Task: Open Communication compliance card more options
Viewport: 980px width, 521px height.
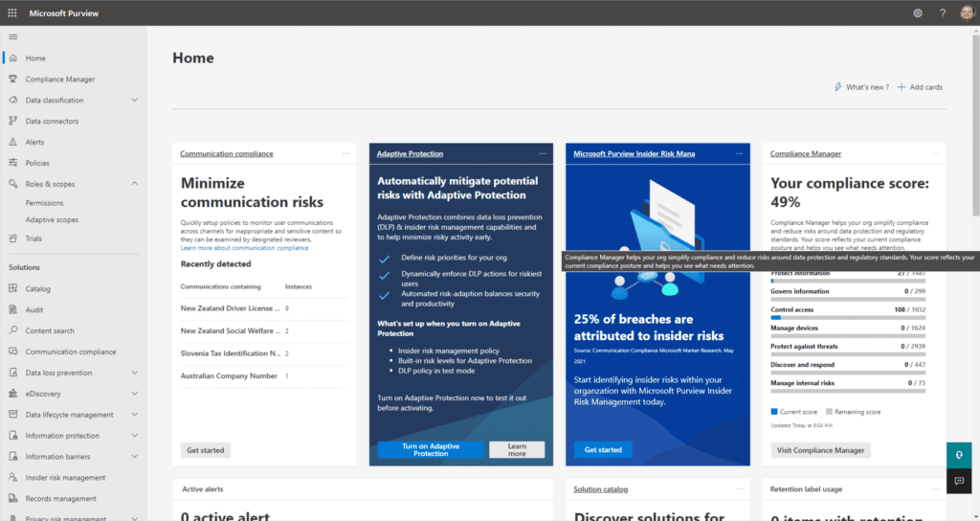Action: click(345, 154)
